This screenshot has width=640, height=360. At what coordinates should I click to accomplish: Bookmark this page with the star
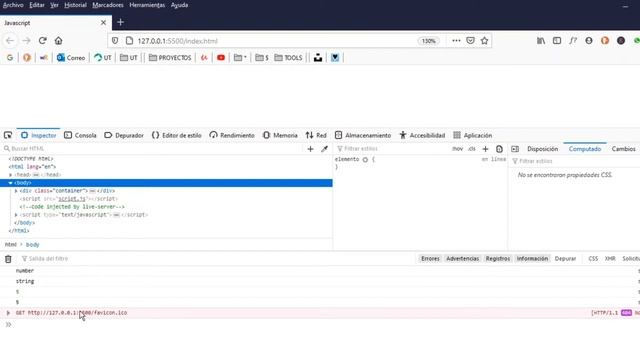coord(484,41)
